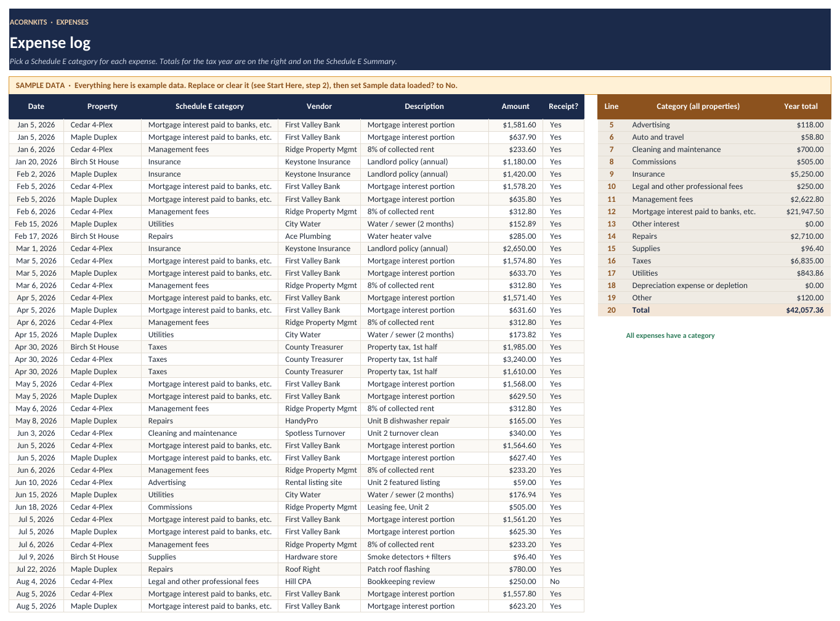The width and height of the screenshot is (840, 621).
Task: Select the Year total header
Action: [801, 106]
